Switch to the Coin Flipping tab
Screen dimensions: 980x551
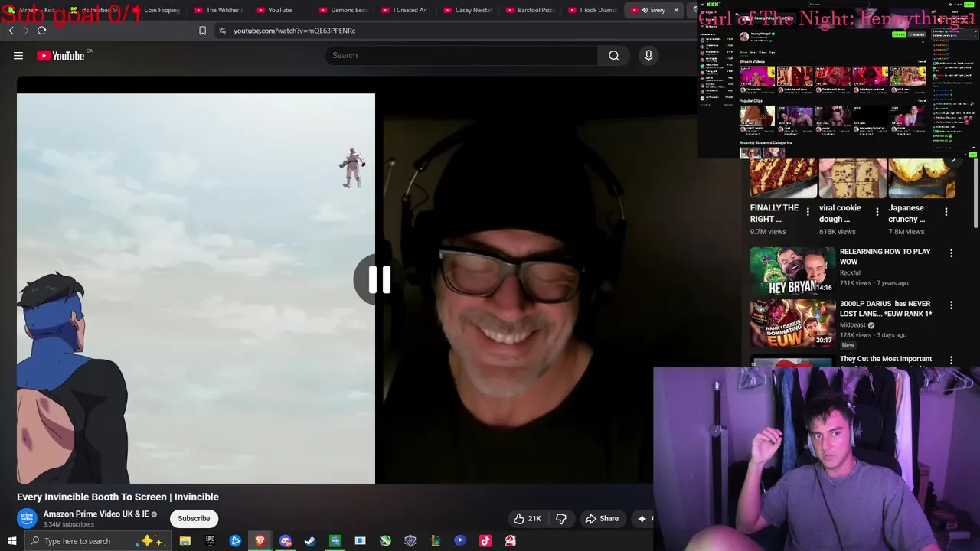[157, 10]
